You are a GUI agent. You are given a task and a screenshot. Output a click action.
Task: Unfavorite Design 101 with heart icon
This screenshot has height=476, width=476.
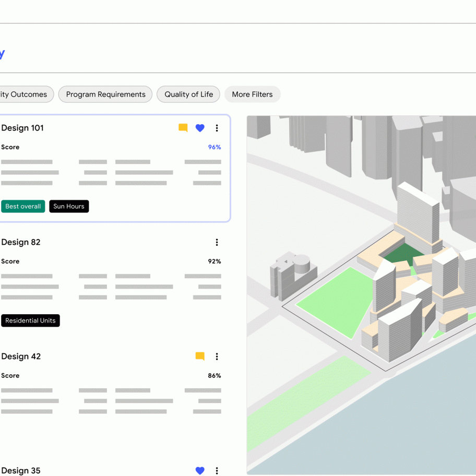click(x=200, y=128)
